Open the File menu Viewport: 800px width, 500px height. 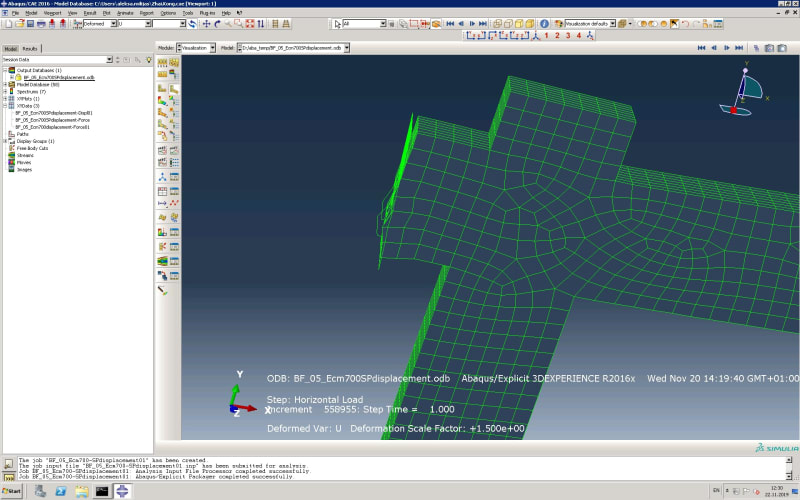pyautogui.click(x=15, y=13)
